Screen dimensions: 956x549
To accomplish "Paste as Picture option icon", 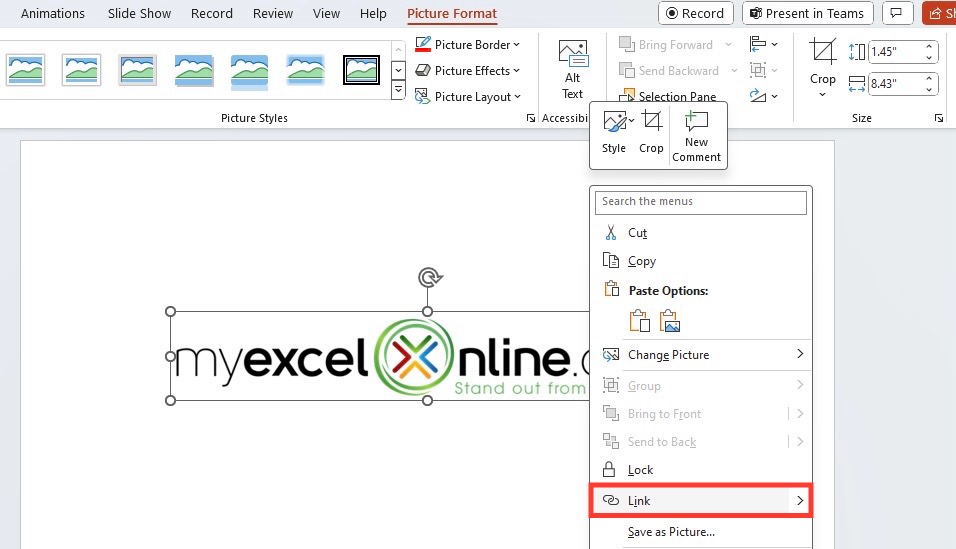I will point(669,320).
